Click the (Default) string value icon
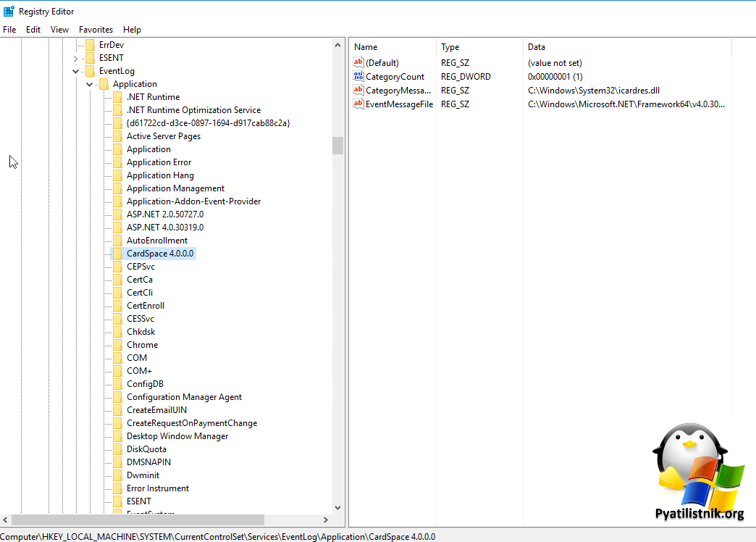The image size is (756, 542). (x=358, y=63)
